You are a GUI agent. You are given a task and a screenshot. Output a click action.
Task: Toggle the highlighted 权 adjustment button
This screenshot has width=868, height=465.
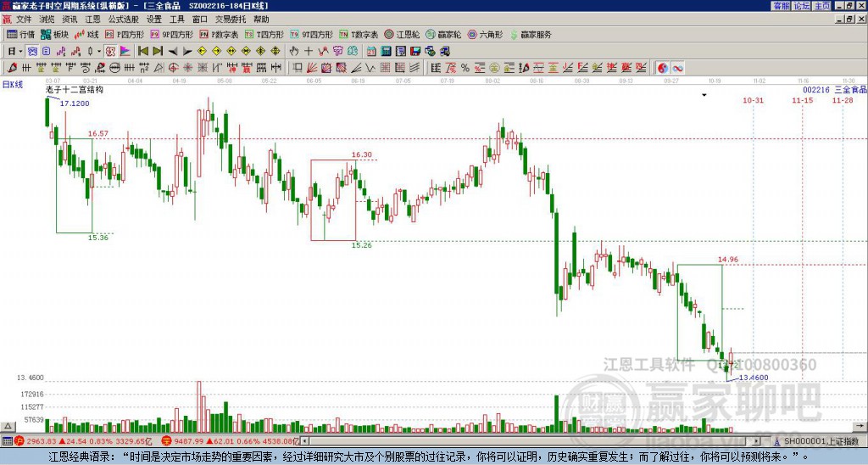coord(110,51)
